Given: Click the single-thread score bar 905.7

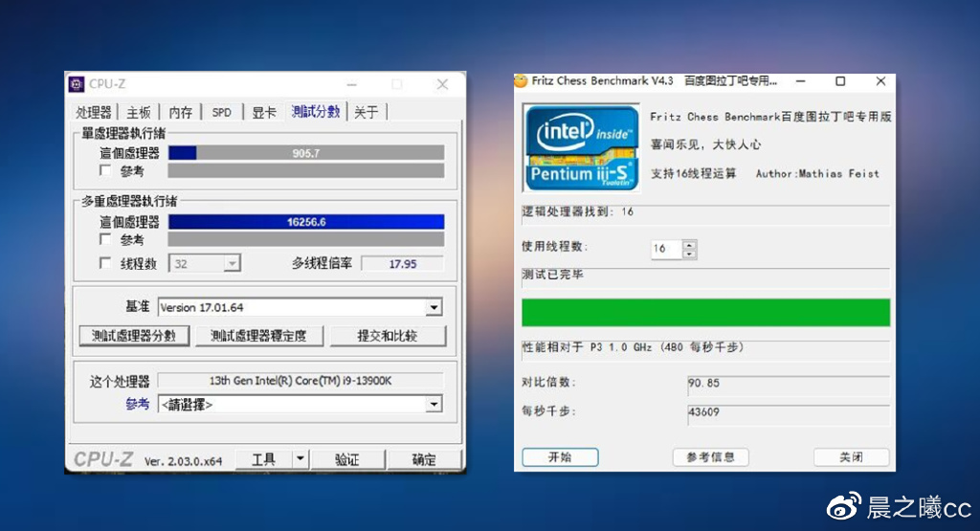Looking at the screenshot, I should tap(306, 153).
